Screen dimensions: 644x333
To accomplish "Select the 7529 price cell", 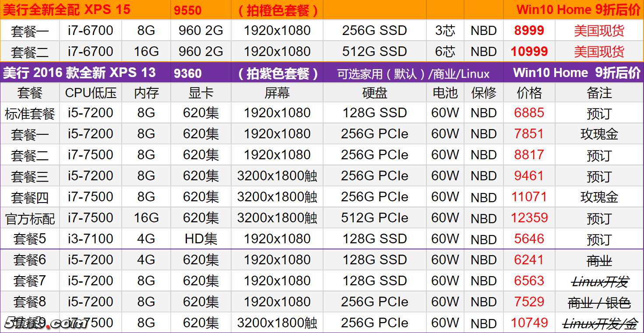I will [x=529, y=302].
